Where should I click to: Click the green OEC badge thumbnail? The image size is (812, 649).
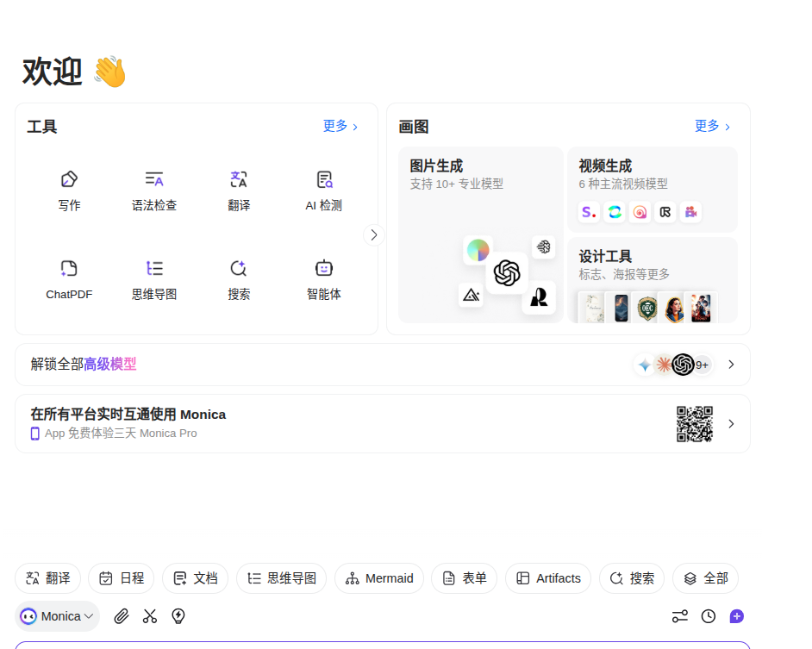coord(646,309)
